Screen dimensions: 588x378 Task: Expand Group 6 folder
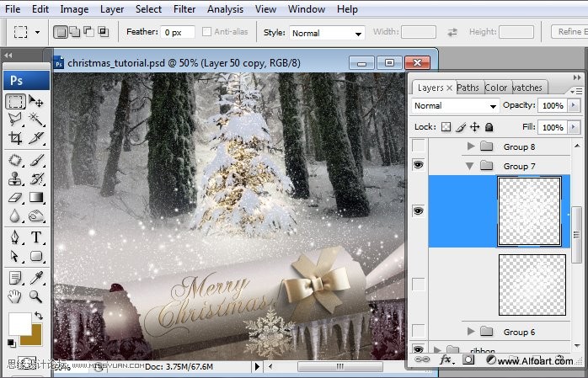471,331
